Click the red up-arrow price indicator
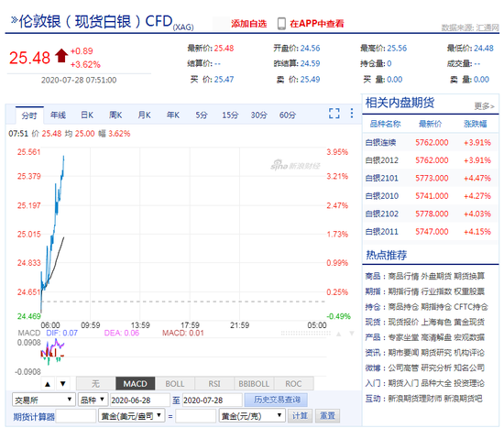 [x=61, y=56]
